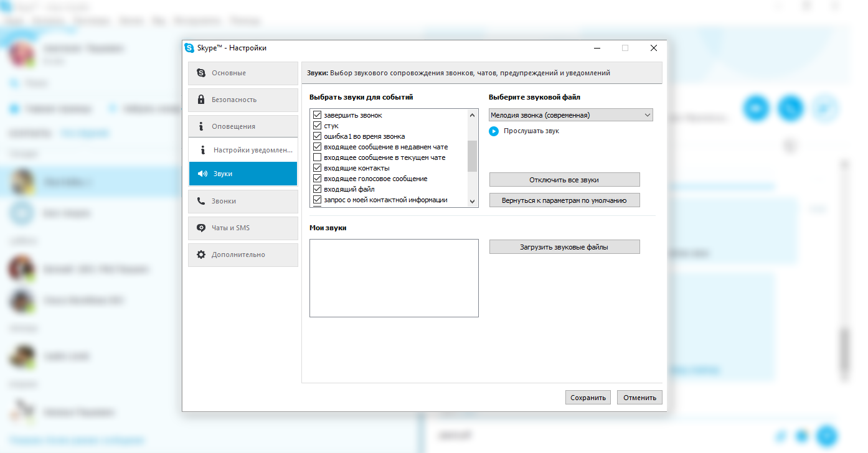Disable 'входящее сообщение в недавнем чате' sound
The height and width of the screenshot is (453, 868).
click(317, 147)
